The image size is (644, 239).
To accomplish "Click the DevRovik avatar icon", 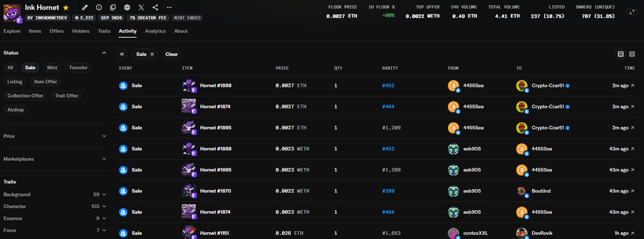I will coord(522,233).
